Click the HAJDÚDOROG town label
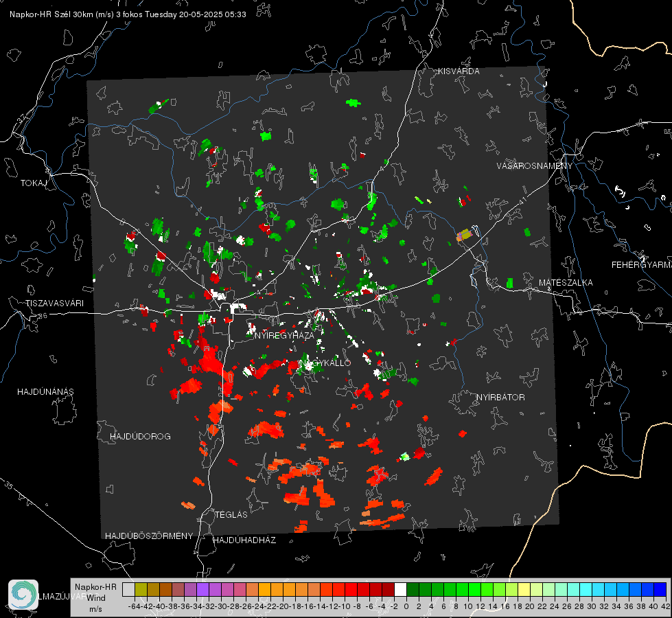The width and height of the screenshot is (672, 618). coord(140,437)
